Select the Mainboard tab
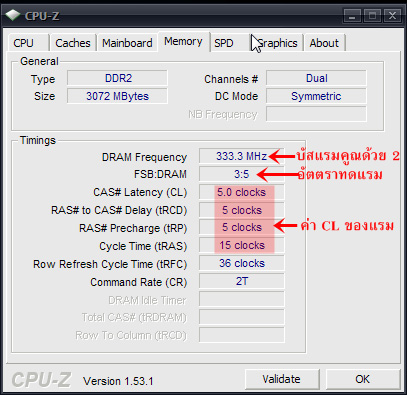 coord(127,43)
